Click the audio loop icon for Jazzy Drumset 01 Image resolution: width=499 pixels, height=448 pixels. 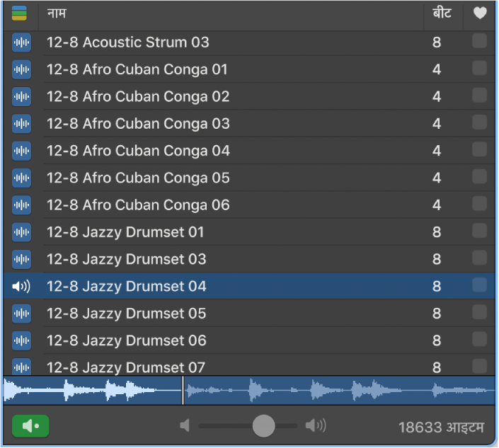tap(22, 232)
